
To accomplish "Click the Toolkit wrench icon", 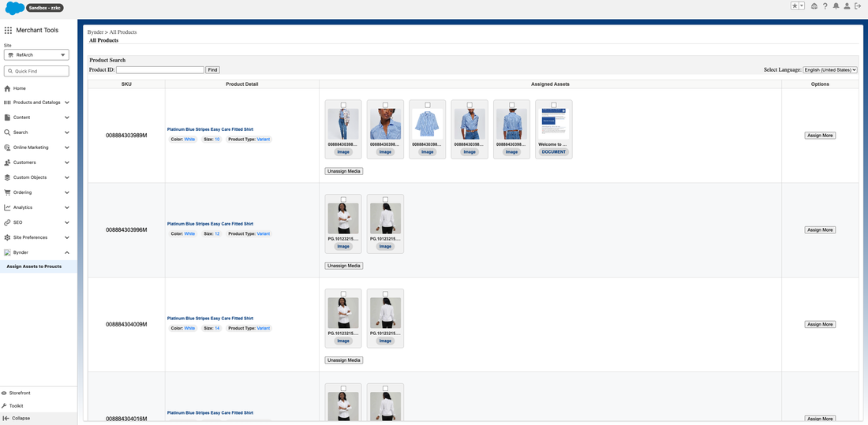I will click(5, 405).
